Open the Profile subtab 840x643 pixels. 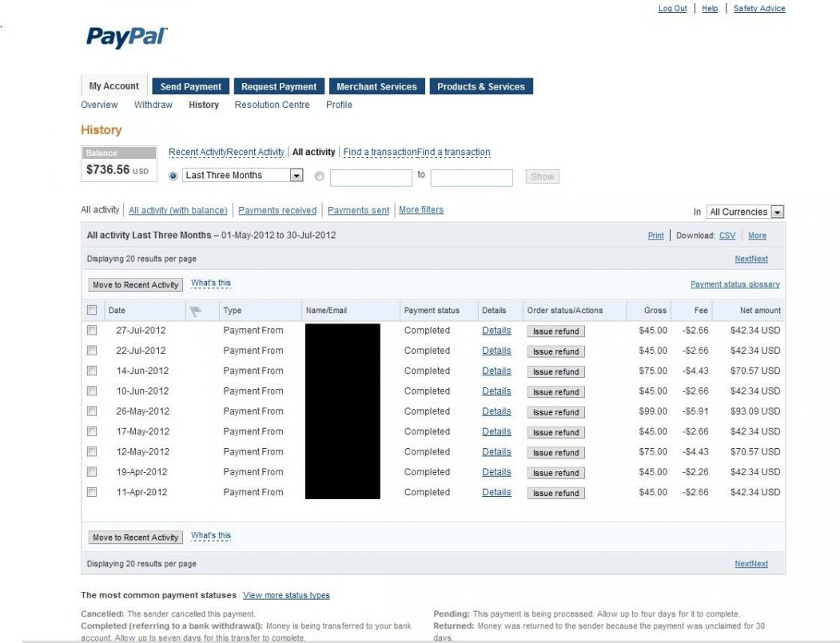coord(339,105)
